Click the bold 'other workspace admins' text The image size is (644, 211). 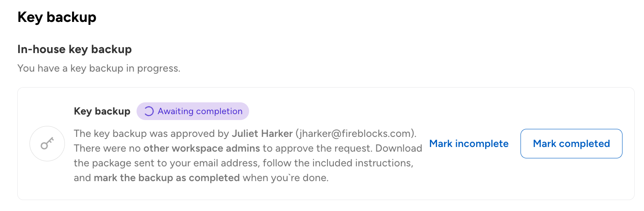pos(203,148)
